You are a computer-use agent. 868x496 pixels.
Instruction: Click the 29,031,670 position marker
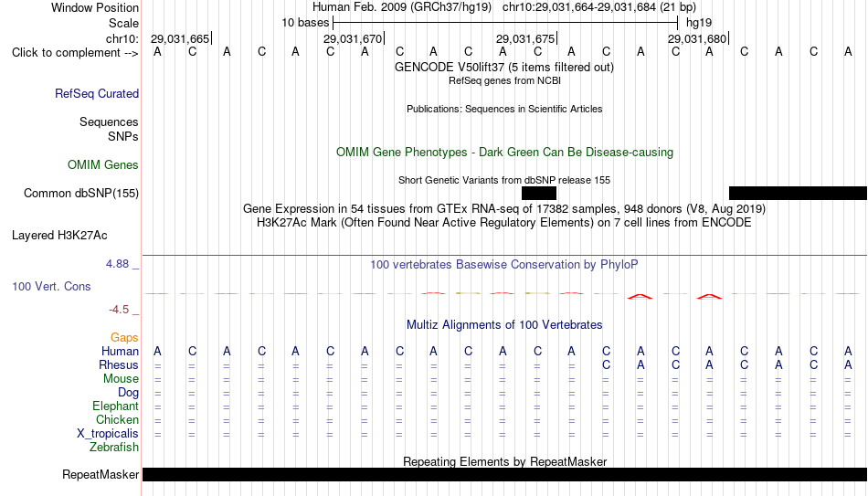coord(354,38)
